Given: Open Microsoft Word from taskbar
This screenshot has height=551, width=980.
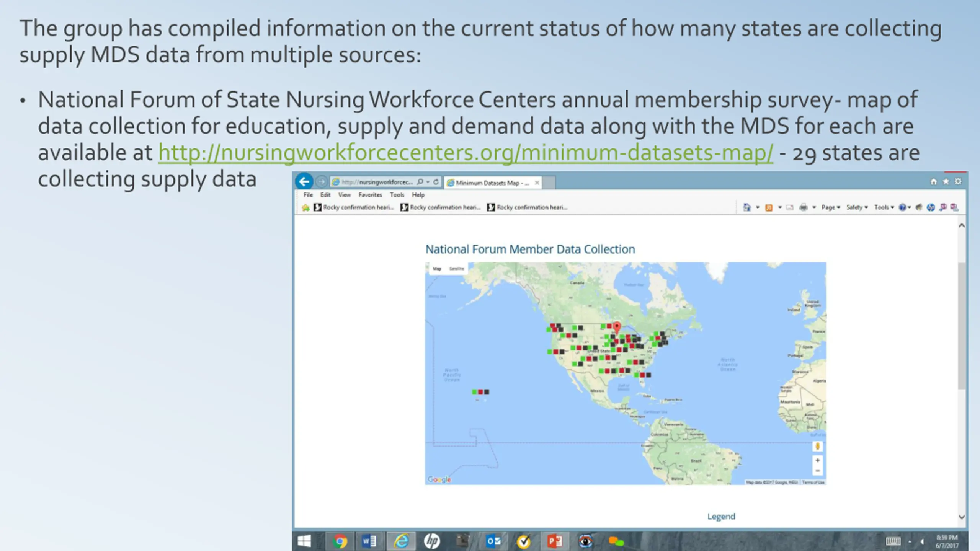Looking at the screenshot, I should pos(369,541).
